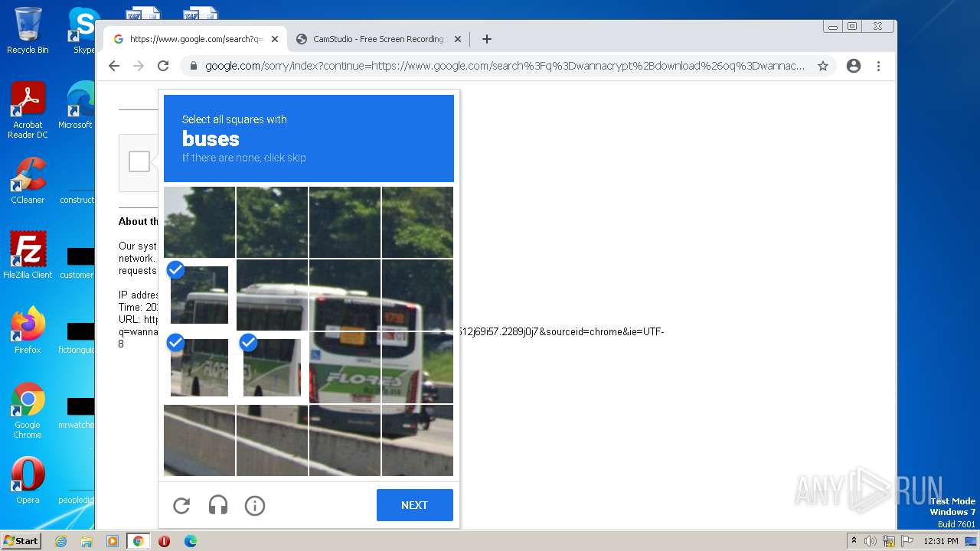Switch to the google.com/search tab

coord(195,39)
